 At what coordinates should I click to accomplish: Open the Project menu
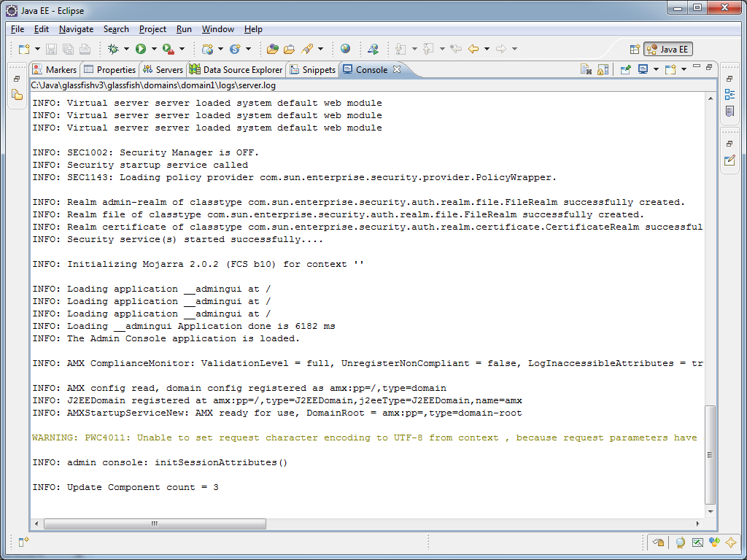152,29
